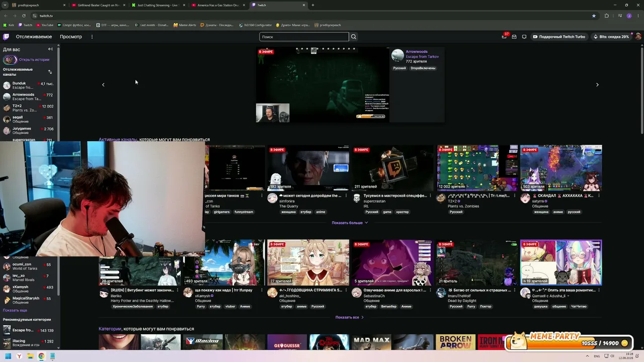Open options for supercrastan stream card
644x362 pixels.
coord(430,196)
